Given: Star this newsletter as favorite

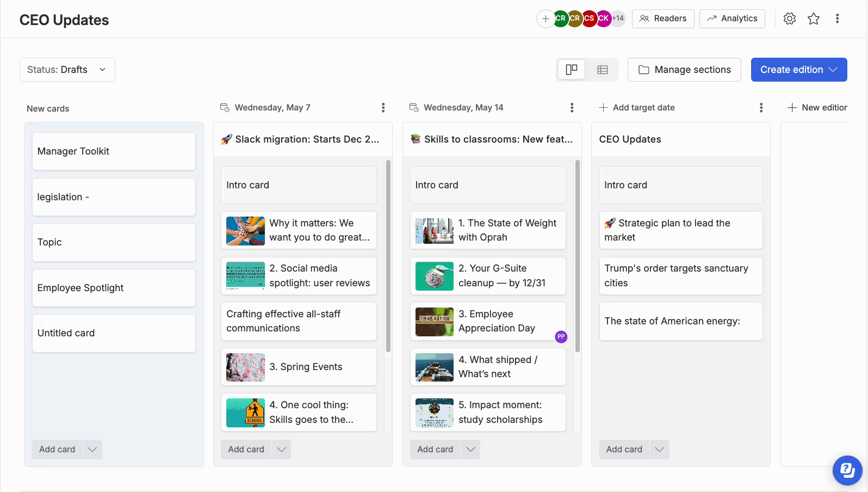Looking at the screenshot, I should (x=814, y=19).
